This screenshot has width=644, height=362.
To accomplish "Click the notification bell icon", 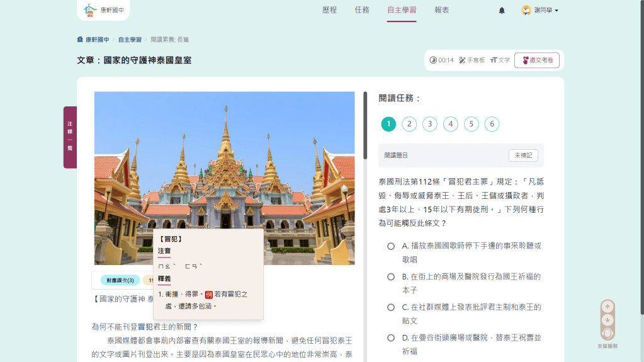I will 502,11.
